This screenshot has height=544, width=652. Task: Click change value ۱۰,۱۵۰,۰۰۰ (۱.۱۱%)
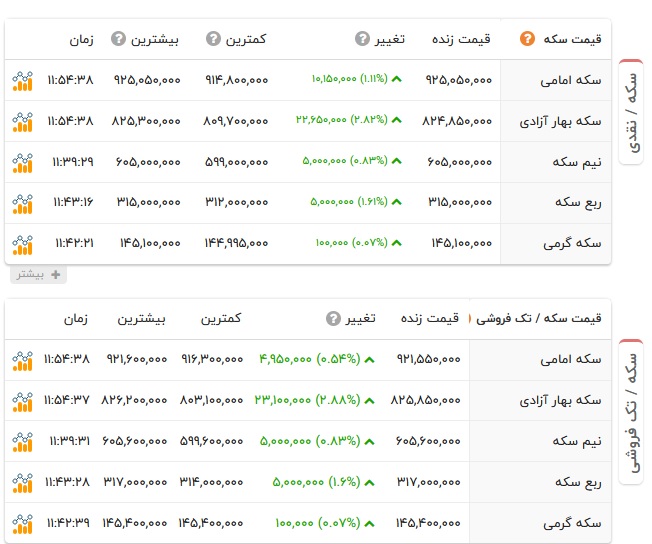click(x=350, y=79)
